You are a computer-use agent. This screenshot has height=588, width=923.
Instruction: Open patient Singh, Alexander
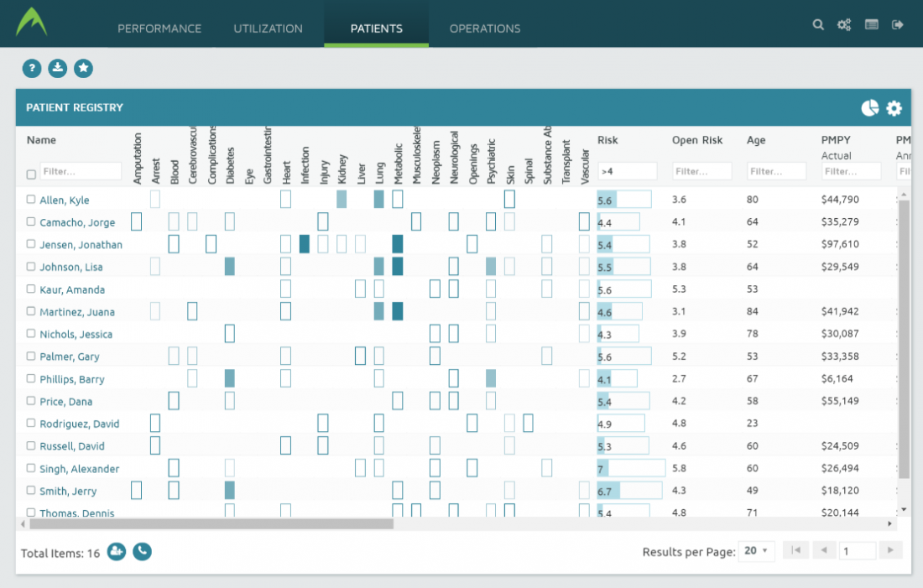[x=80, y=469]
